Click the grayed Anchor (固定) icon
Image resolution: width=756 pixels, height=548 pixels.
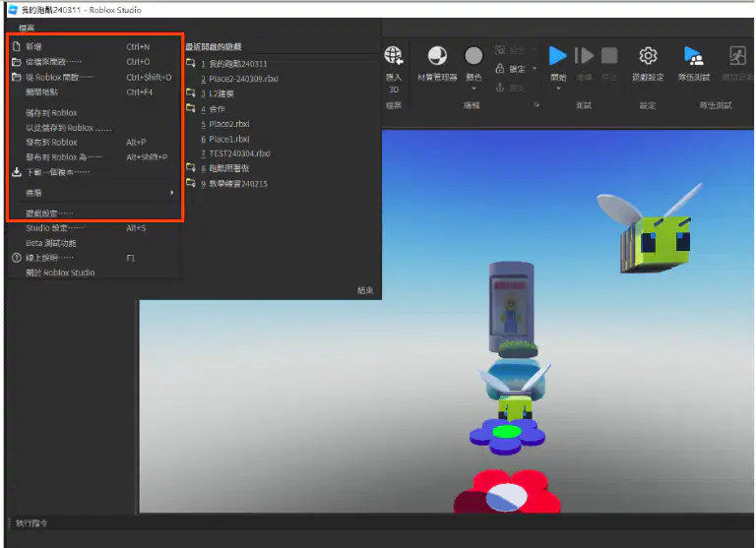point(500,88)
